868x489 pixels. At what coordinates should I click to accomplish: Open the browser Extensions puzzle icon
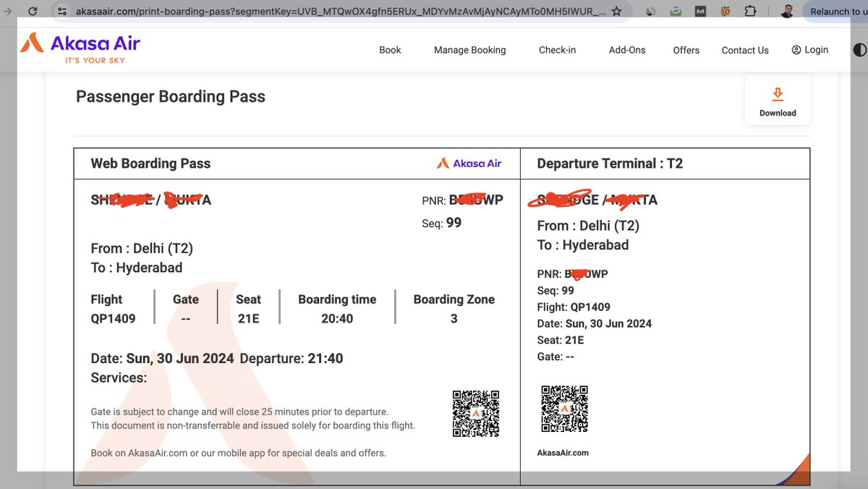[x=750, y=12]
